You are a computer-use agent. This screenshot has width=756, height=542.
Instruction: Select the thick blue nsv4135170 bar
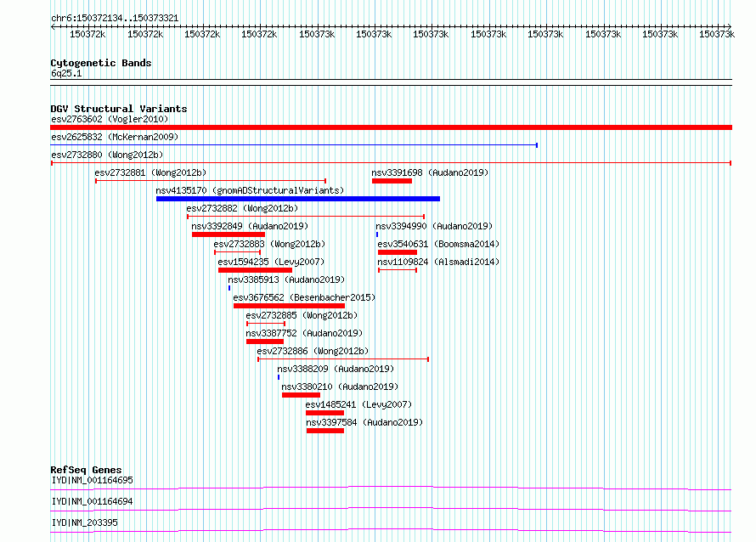click(298, 199)
